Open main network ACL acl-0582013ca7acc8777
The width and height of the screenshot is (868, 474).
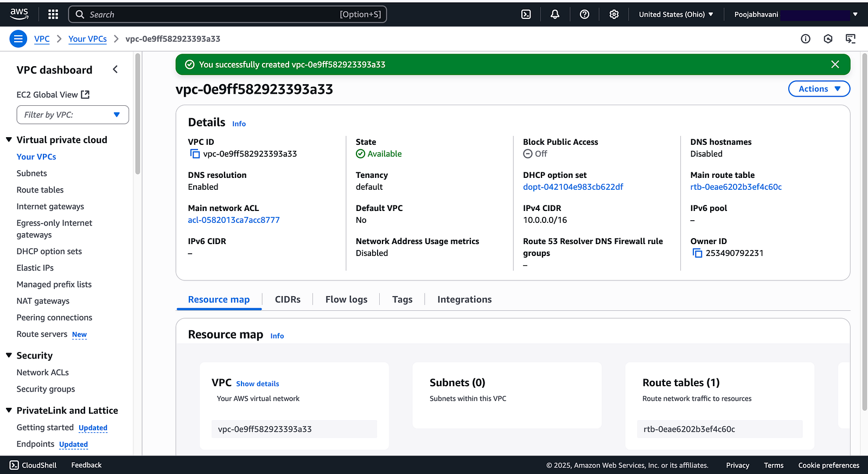point(234,220)
